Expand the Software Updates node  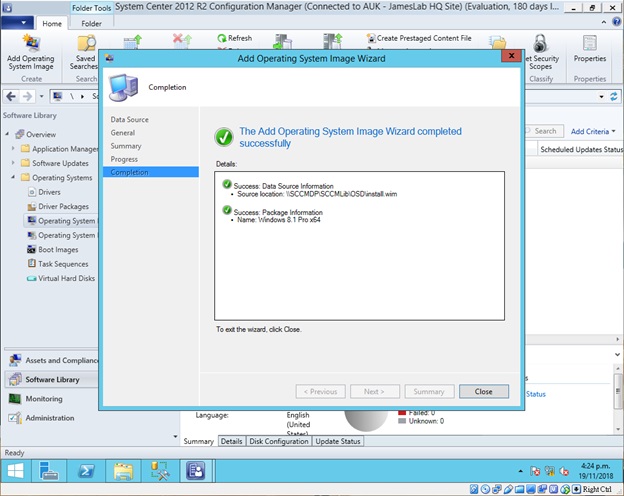[13, 163]
